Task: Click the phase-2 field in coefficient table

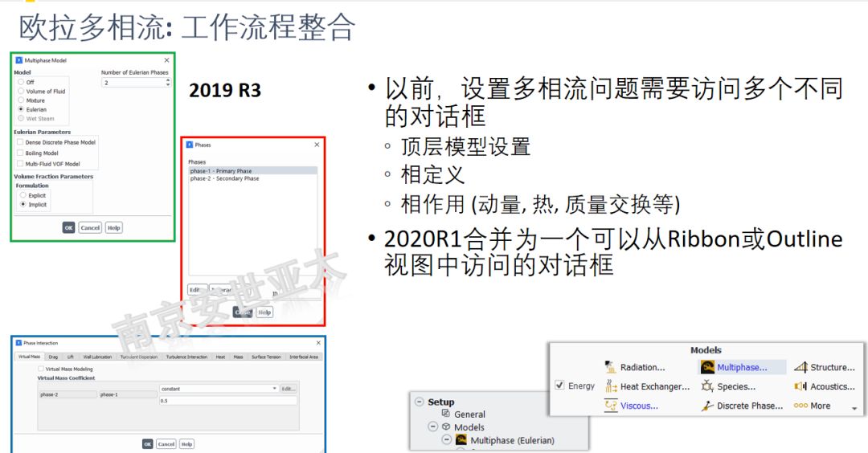Action: pos(68,394)
